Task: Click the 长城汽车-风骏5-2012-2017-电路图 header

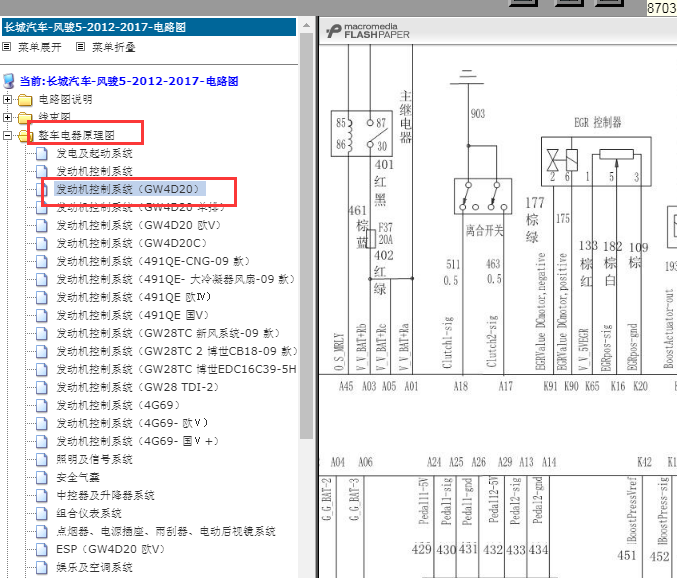Action: (x=149, y=27)
